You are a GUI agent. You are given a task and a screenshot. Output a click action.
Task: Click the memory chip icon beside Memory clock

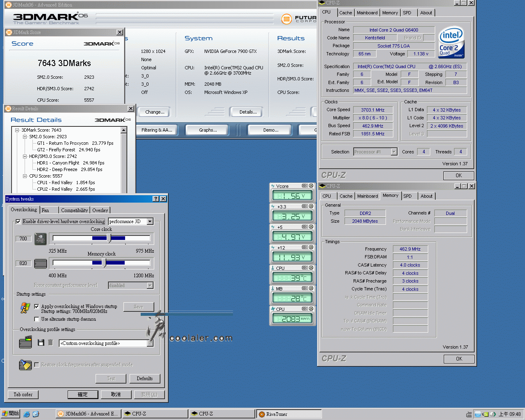pos(41,263)
